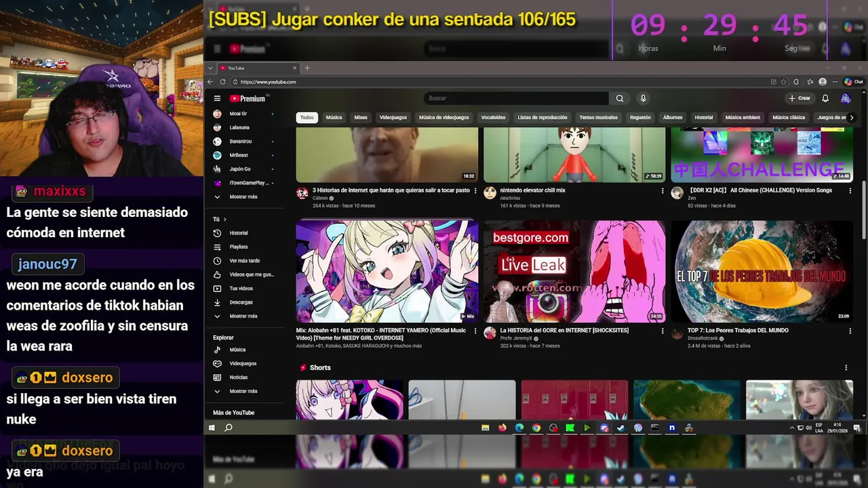
Task: Open La HISTORIA del GORE thumbnail
Action: (x=574, y=271)
